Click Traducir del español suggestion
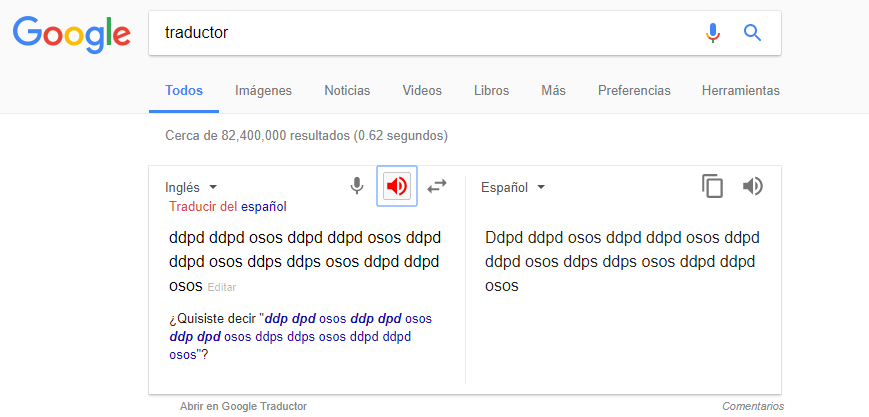Viewport: 869px width, 417px height. coord(228,207)
